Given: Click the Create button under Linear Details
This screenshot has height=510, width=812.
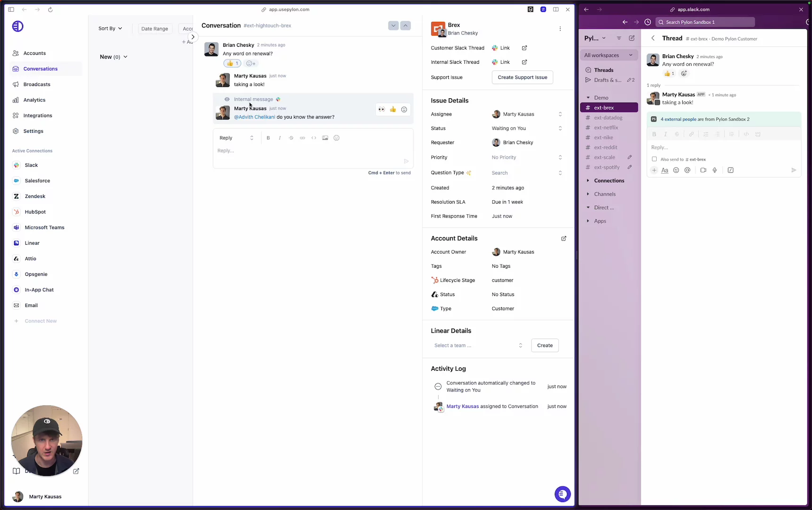Looking at the screenshot, I should [544, 346].
